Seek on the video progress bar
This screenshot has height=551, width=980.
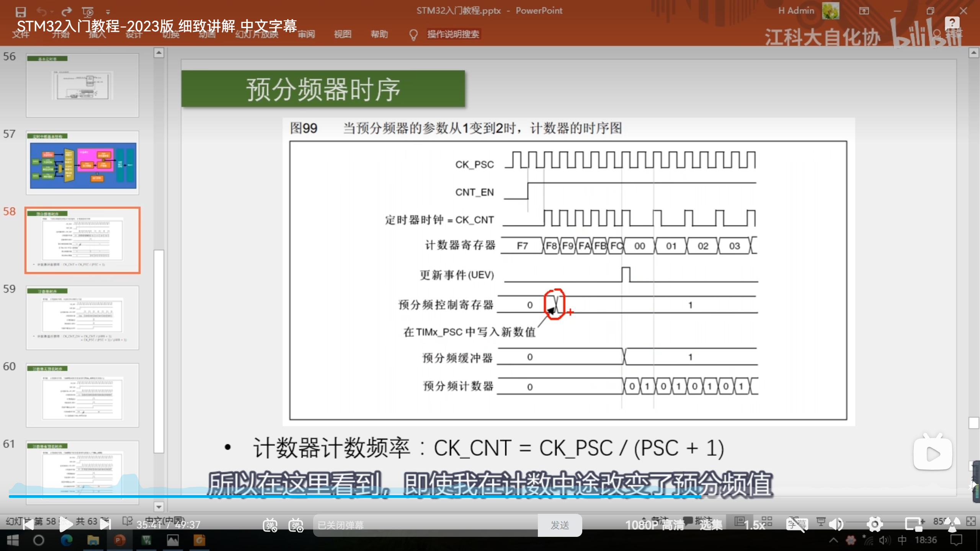click(x=459, y=496)
